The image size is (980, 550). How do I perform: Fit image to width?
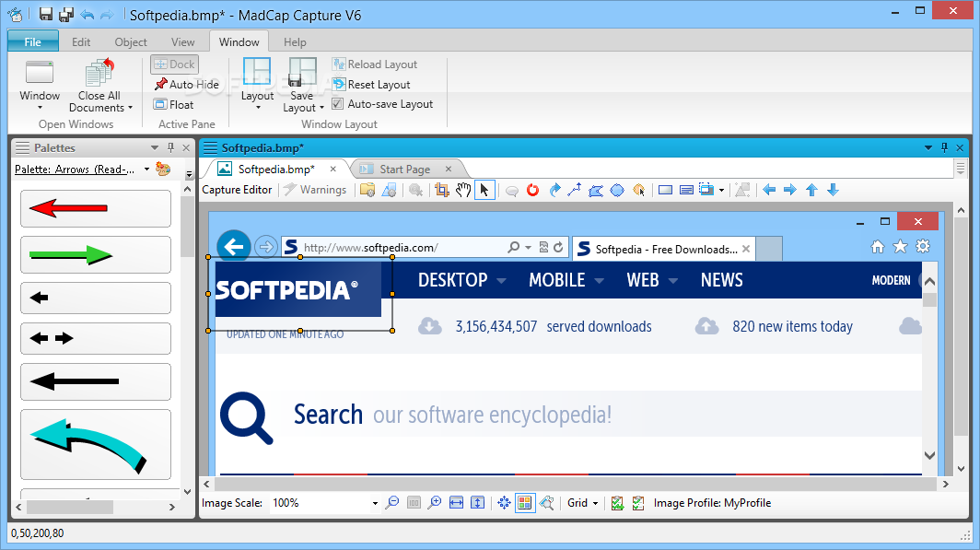click(x=456, y=502)
